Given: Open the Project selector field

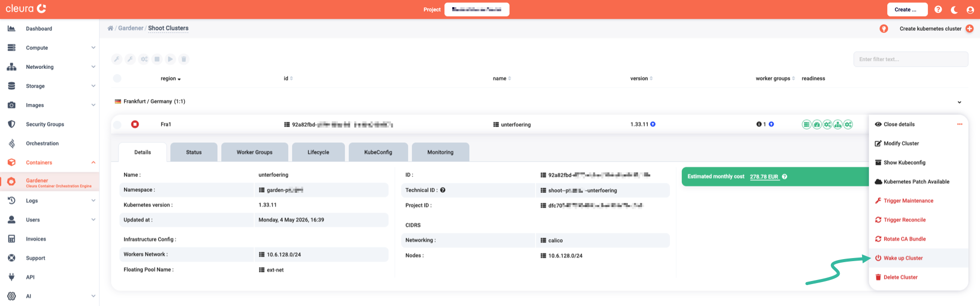Looking at the screenshot, I should (477, 9).
